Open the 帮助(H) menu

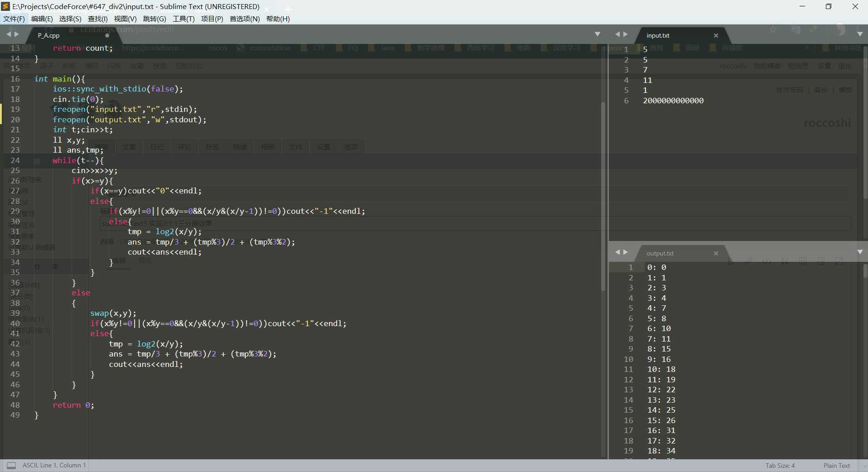(278, 19)
